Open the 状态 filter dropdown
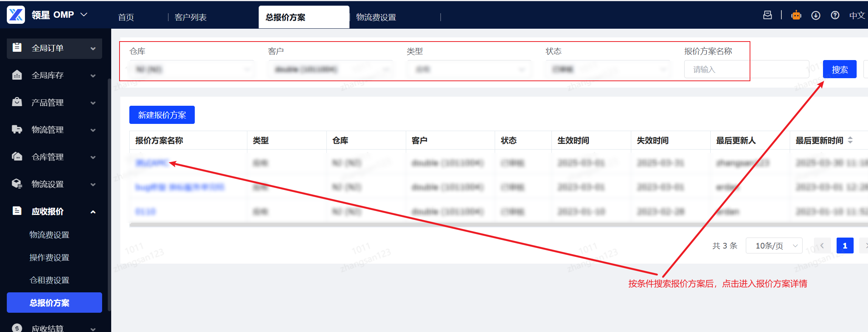Viewport: 868px width, 332px height. [x=608, y=69]
